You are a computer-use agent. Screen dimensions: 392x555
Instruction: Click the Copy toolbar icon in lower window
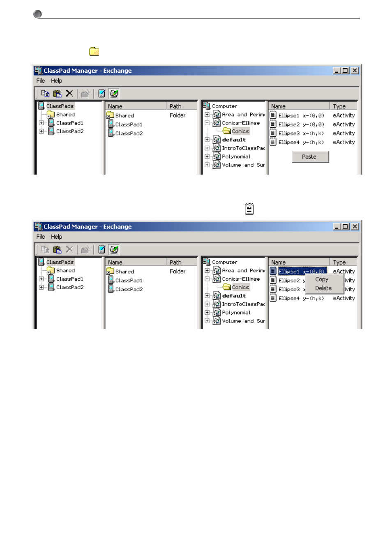(45, 250)
